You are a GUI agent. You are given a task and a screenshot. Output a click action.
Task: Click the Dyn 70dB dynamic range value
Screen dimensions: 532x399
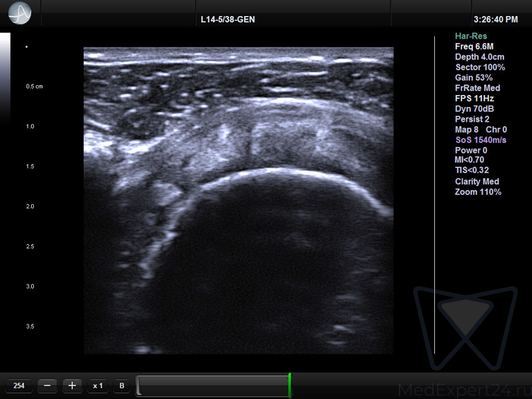[x=474, y=109]
